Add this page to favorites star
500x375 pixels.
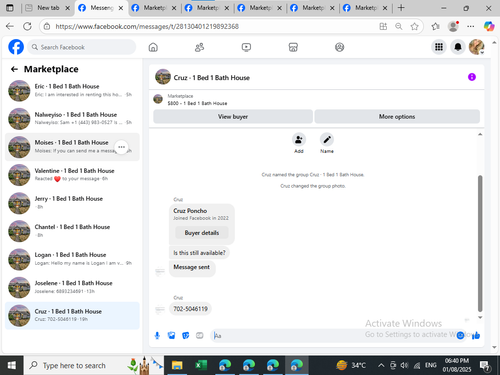(414, 26)
